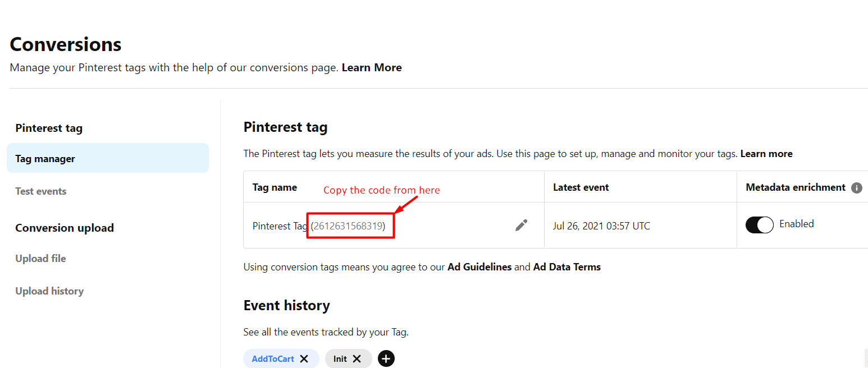Add an event filter with plus icon
Image resolution: width=868 pixels, height=368 pixels.
(x=386, y=358)
